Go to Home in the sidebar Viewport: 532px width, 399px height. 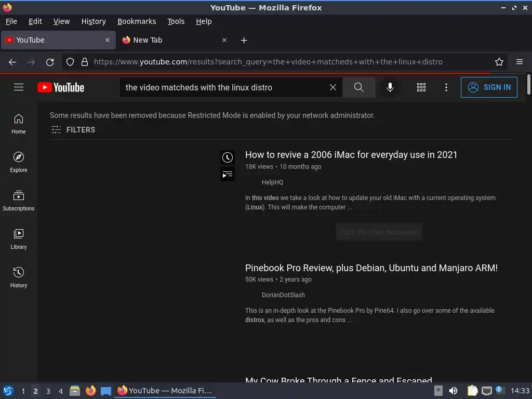(19, 124)
